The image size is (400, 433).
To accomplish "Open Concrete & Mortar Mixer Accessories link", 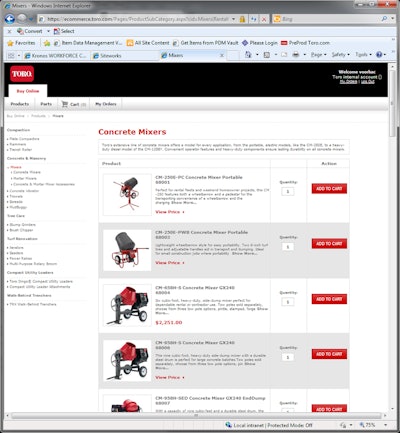I will (43, 184).
